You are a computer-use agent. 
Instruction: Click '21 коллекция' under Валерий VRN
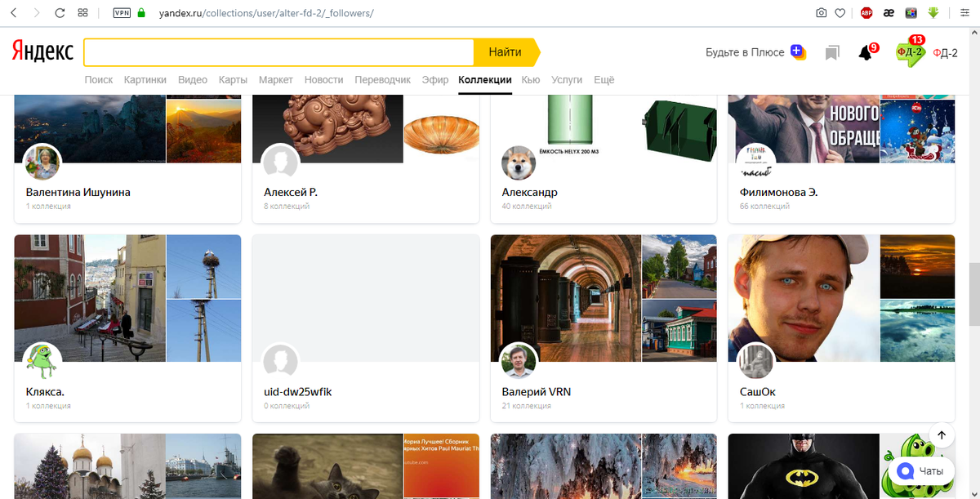527,406
